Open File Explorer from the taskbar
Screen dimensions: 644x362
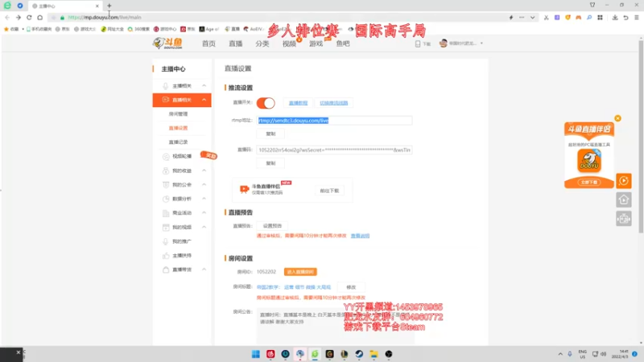374,354
